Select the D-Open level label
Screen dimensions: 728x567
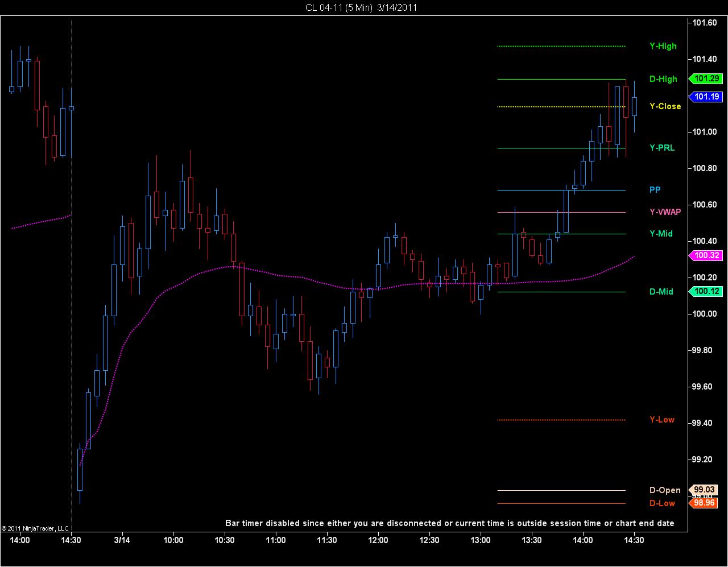click(x=665, y=490)
